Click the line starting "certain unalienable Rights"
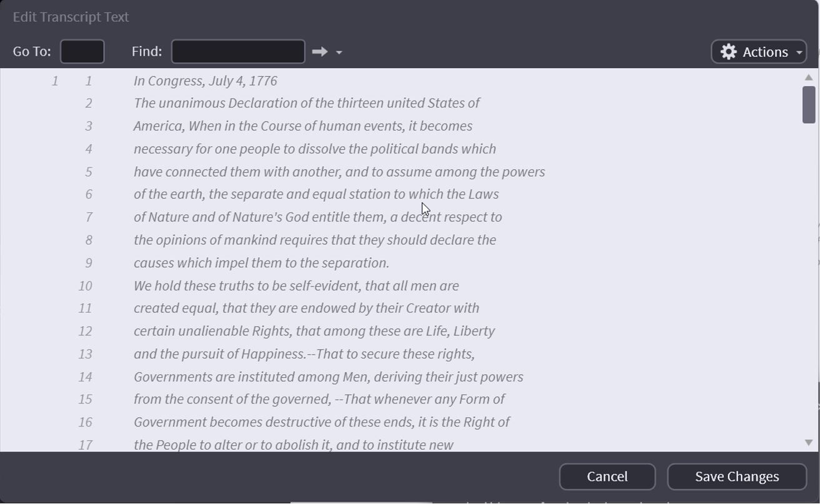 click(x=314, y=332)
